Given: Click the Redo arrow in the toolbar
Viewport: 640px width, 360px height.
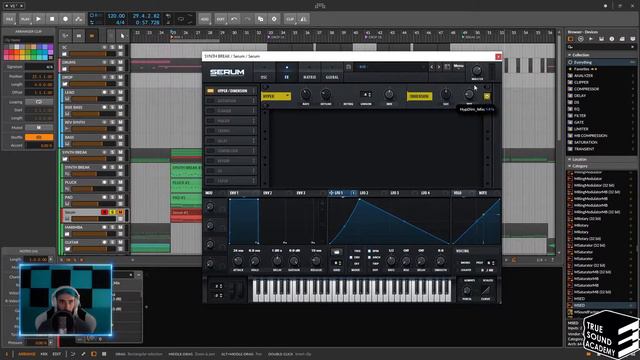Looking at the screenshot, I should pyautogui.click(x=247, y=19).
